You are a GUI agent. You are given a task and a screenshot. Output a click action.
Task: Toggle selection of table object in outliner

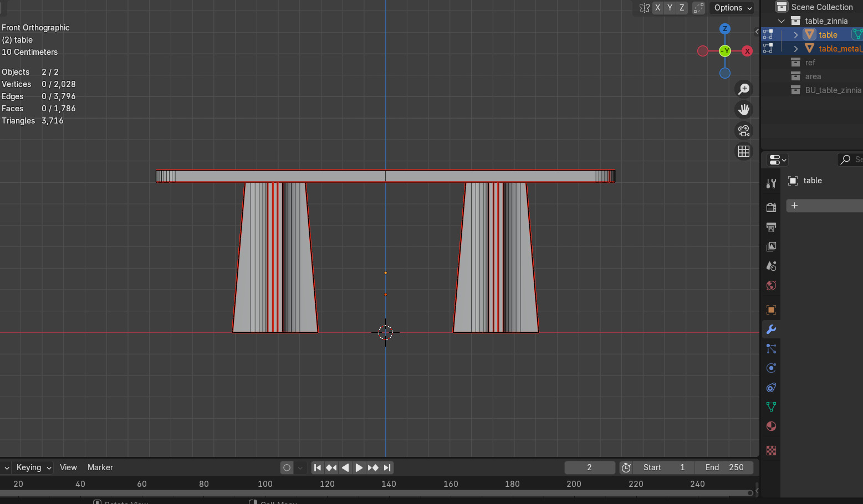pos(768,34)
